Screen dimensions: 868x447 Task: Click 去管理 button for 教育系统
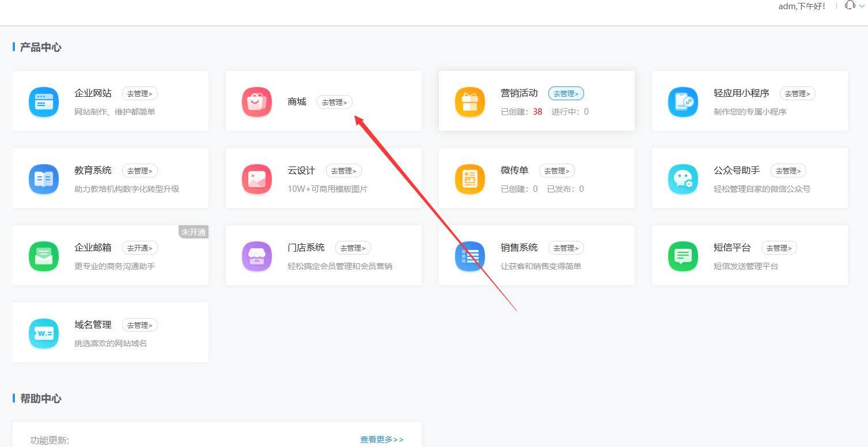pos(140,171)
